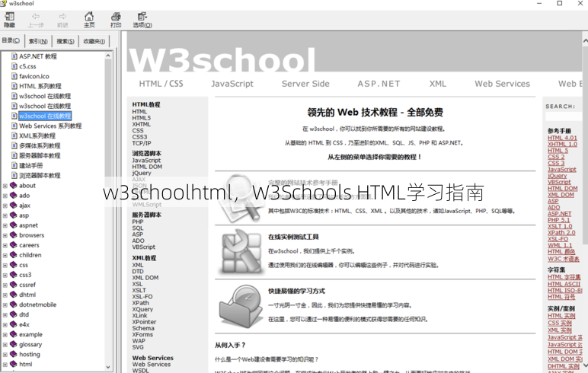Select the 浏览器脚本教程 tree item
Screen dimensions: 588x373
(x=40, y=175)
